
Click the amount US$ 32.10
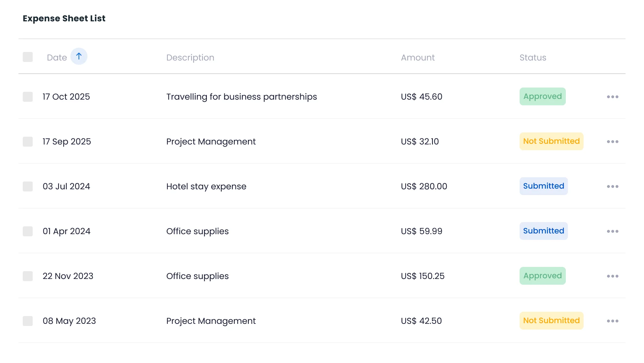pos(420,142)
